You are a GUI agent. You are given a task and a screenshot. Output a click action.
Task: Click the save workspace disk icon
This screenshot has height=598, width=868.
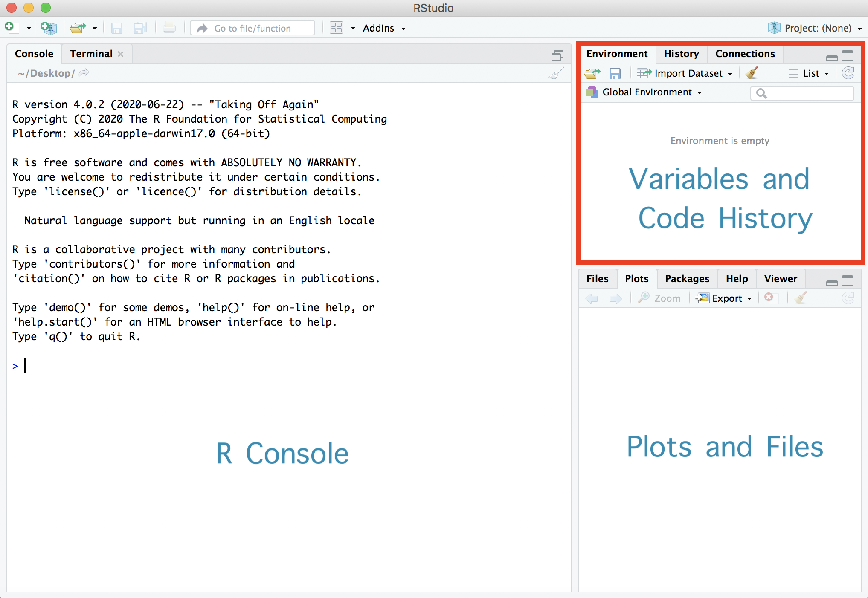[x=615, y=74]
